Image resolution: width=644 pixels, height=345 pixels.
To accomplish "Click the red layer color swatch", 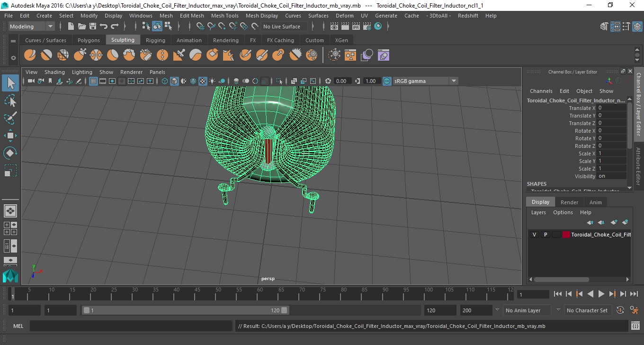I will click(566, 235).
